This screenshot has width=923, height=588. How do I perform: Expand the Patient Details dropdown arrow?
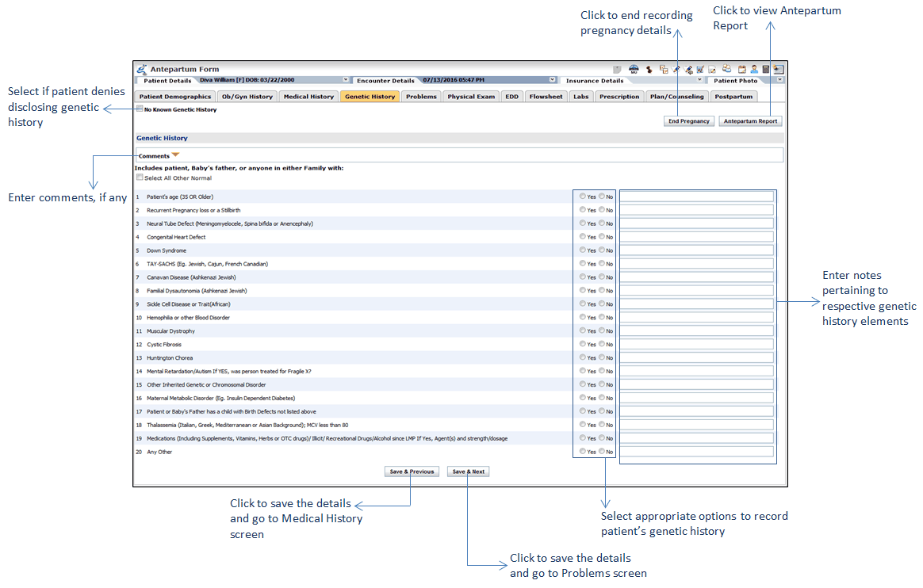coord(346,80)
